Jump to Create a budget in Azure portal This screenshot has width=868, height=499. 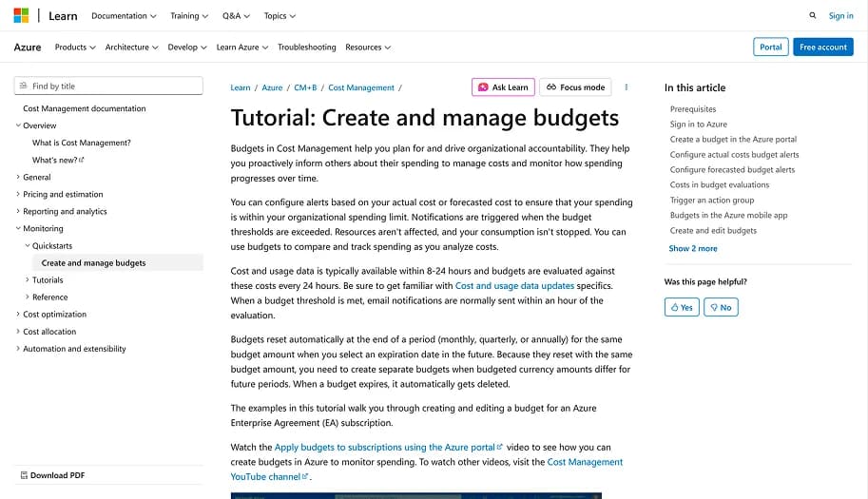(733, 140)
